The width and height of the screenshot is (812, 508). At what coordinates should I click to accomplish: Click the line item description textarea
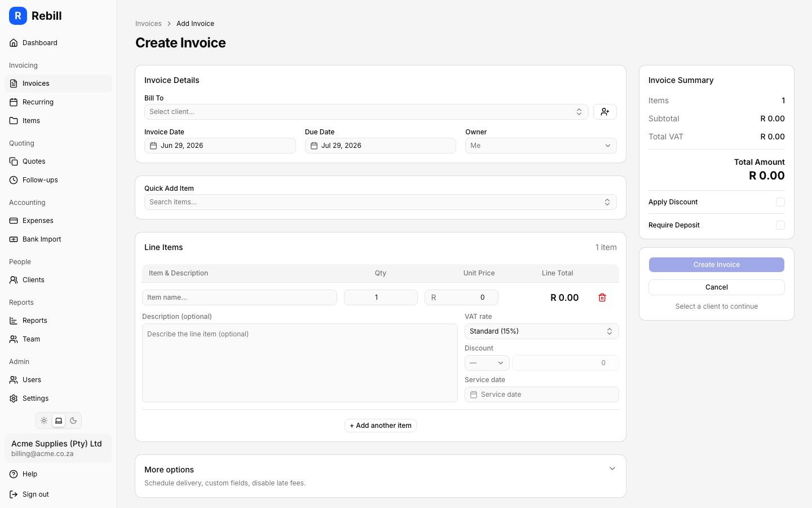299,363
